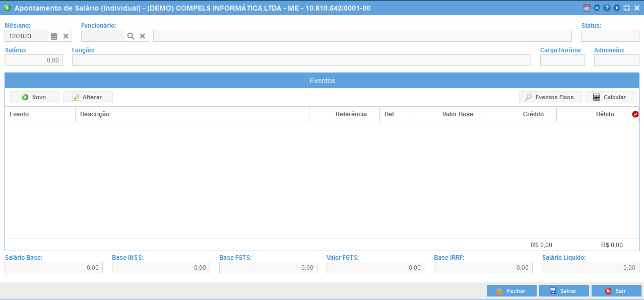Click the restore-down arrows icon in title bar
Image resolution: width=644 pixels, height=300 pixels.
(626, 8)
